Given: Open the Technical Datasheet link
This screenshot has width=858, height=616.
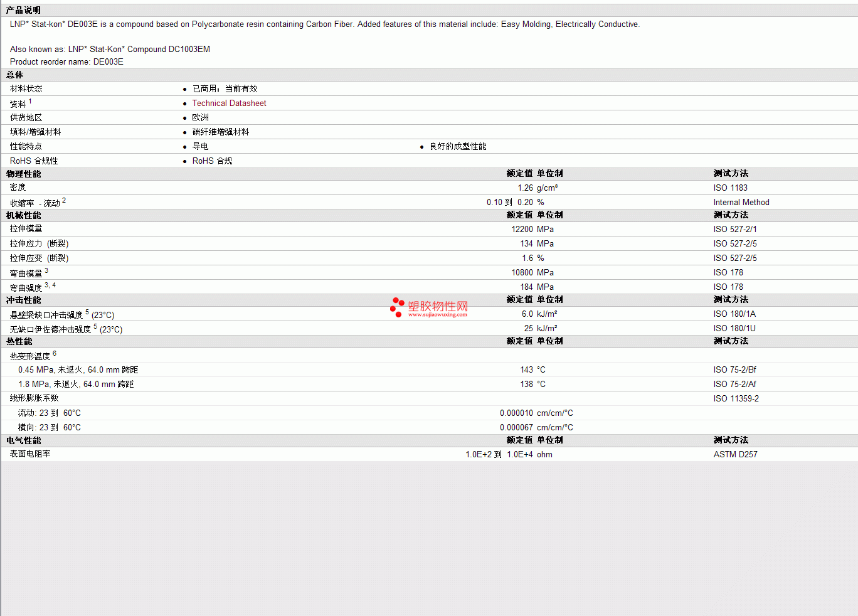Looking at the screenshot, I should [x=229, y=104].
